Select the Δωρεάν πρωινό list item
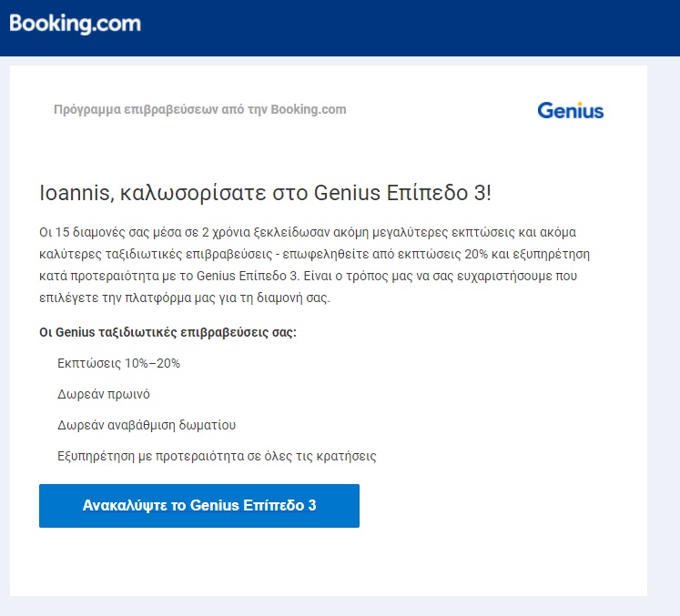Screen dimensions: 680x616 click(x=104, y=394)
